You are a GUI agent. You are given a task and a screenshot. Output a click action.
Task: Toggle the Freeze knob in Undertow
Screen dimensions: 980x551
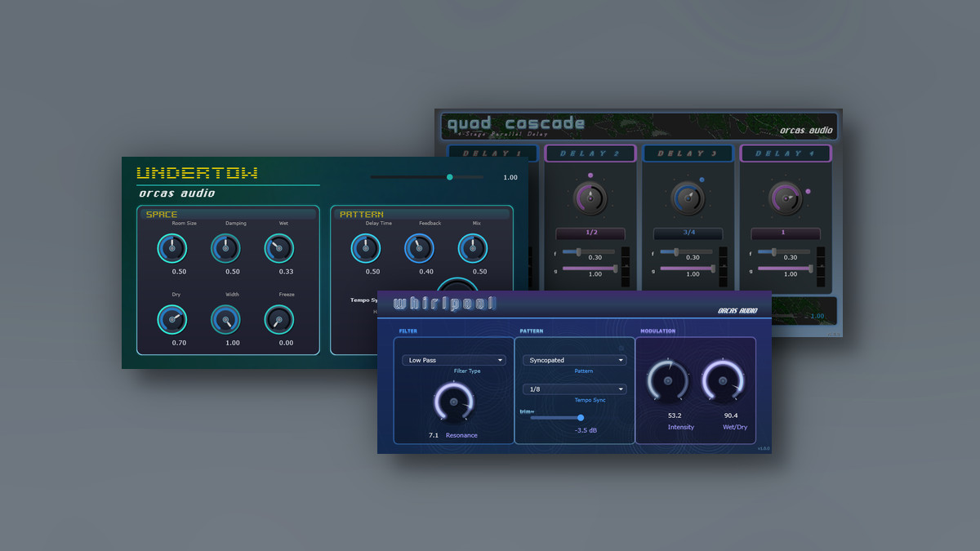278,319
